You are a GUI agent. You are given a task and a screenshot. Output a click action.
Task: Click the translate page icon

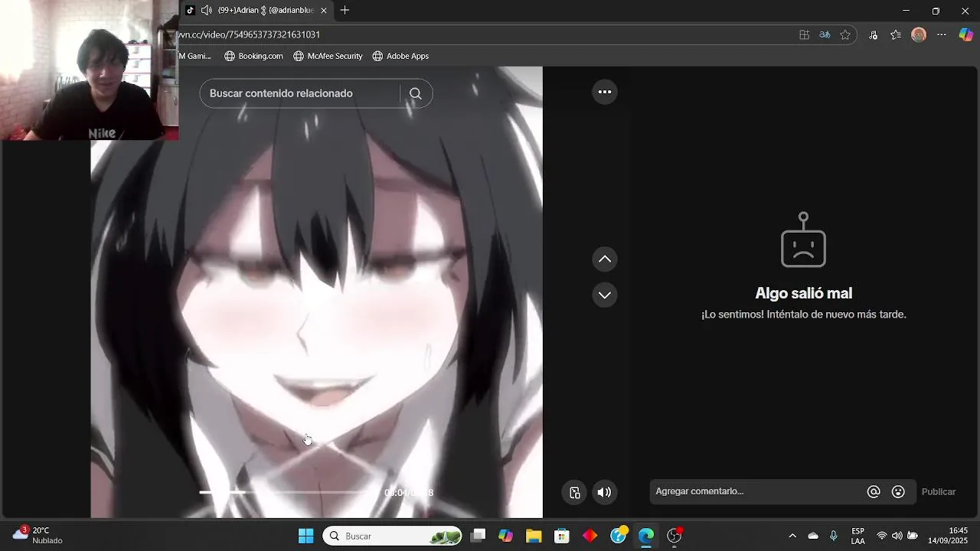825,34
